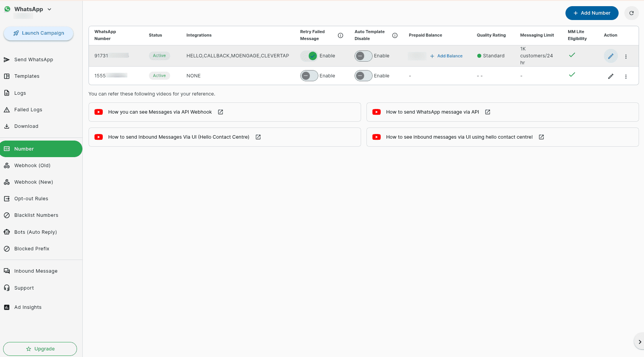Screen dimensions: 644x357
Task: Click YouTube icon for see inbound messages video
Action: 376,137
